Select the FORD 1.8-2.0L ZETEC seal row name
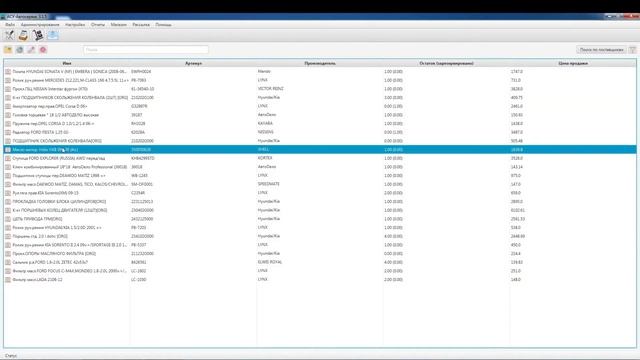 tap(50, 262)
